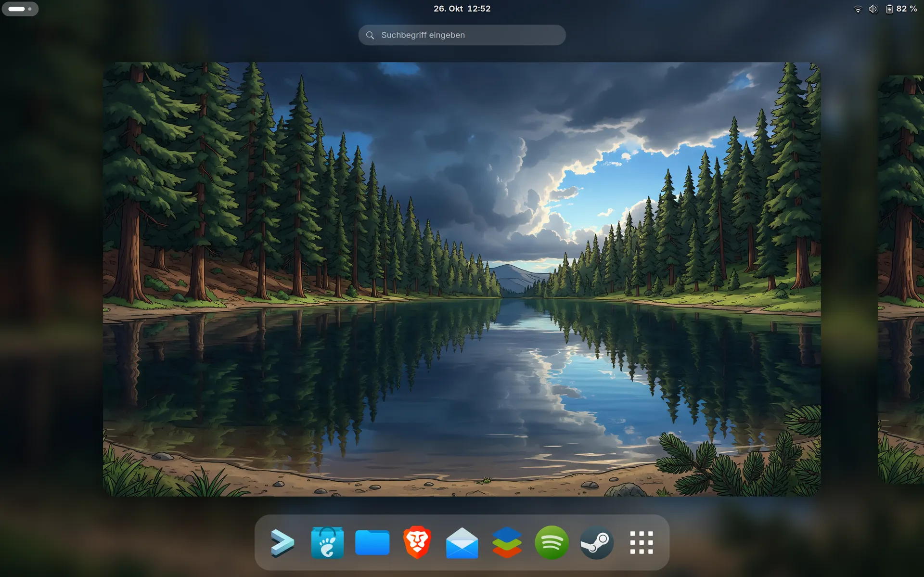Click the battery icon in top bar
Image resolution: width=924 pixels, height=577 pixels.
point(889,9)
